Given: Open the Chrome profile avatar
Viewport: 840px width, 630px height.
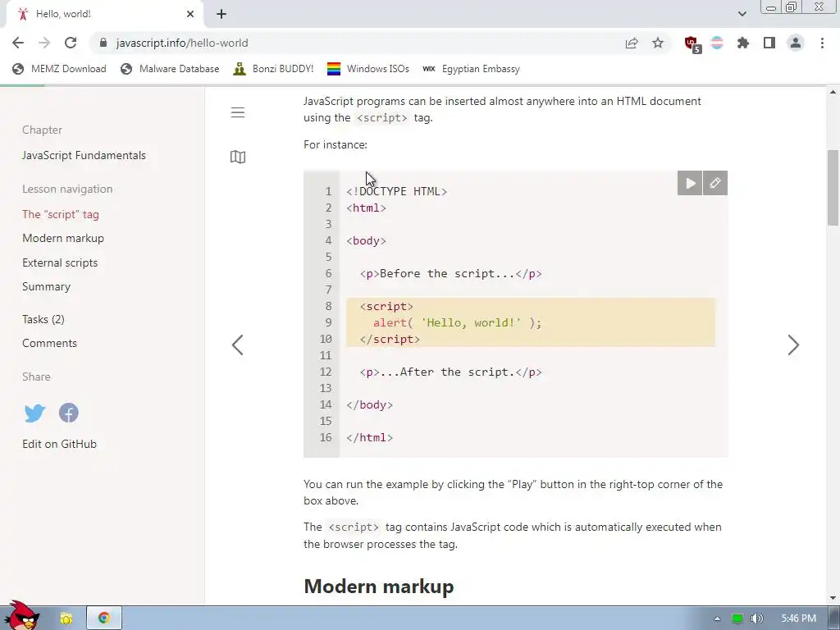Looking at the screenshot, I should (796, 43).
